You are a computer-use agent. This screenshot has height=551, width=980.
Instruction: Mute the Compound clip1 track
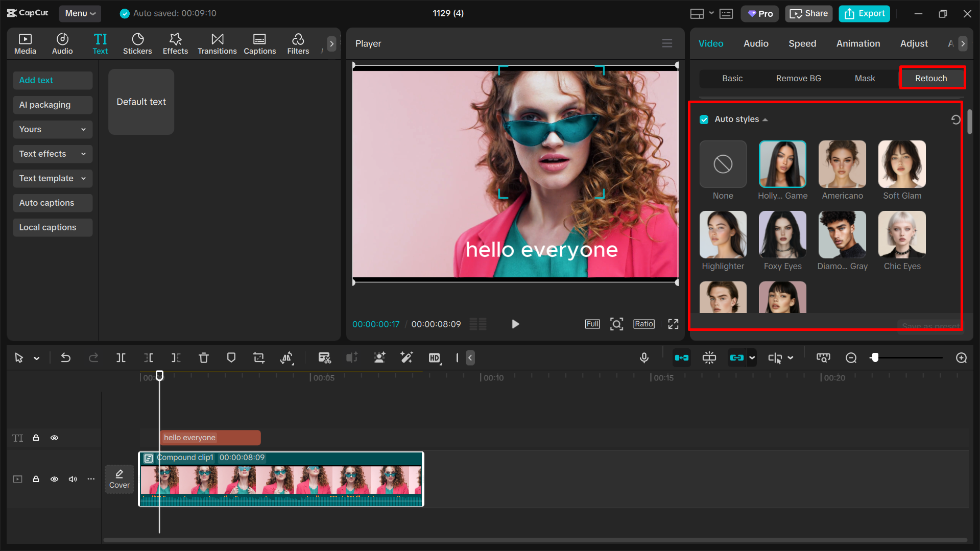click(x=72, y=479)
